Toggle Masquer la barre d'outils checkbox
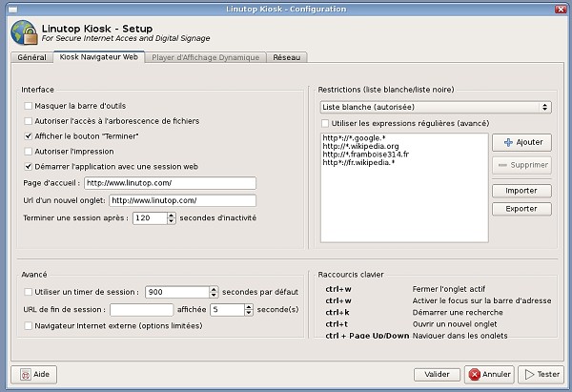Screen dimensions: 572x392 28,106
